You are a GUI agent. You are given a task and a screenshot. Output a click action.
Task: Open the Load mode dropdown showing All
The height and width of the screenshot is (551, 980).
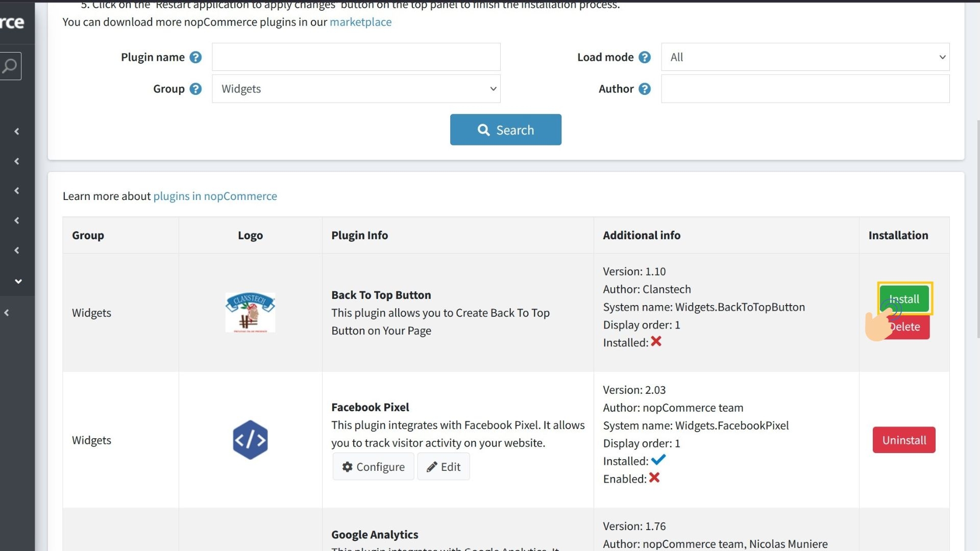(x=805, y=57)
